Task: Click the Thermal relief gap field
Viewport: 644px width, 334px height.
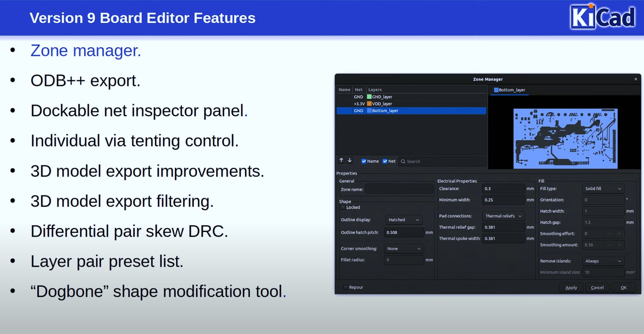Action: click(x=503, y=227)
